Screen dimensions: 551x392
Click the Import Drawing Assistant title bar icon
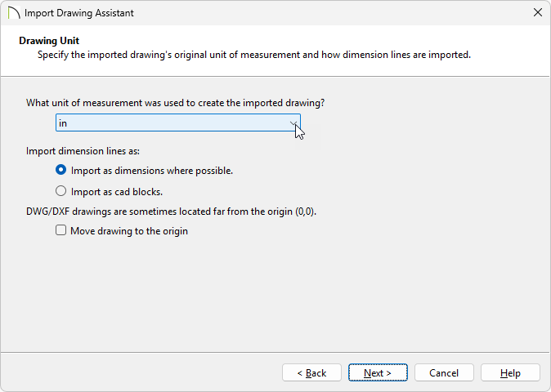coord(14,13)
